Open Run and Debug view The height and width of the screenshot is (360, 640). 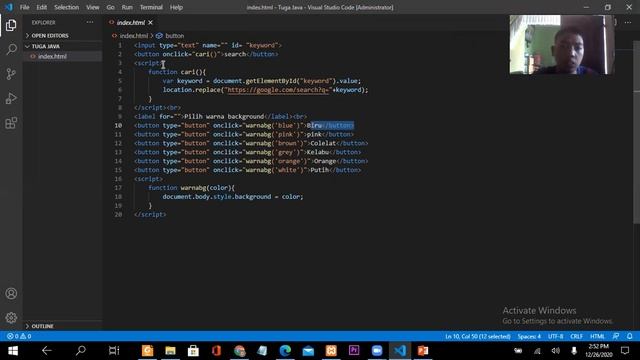[11, 98]
